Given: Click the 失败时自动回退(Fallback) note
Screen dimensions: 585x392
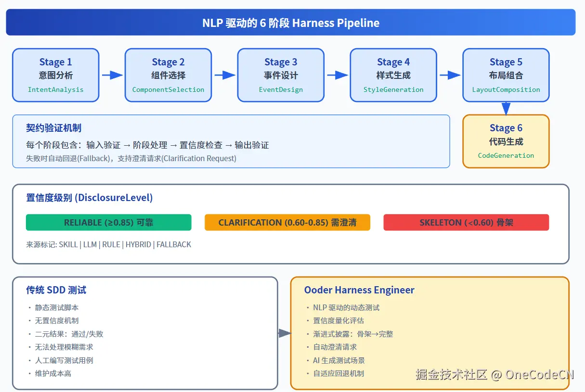Looking at the screenshot, I should [131, 158].
